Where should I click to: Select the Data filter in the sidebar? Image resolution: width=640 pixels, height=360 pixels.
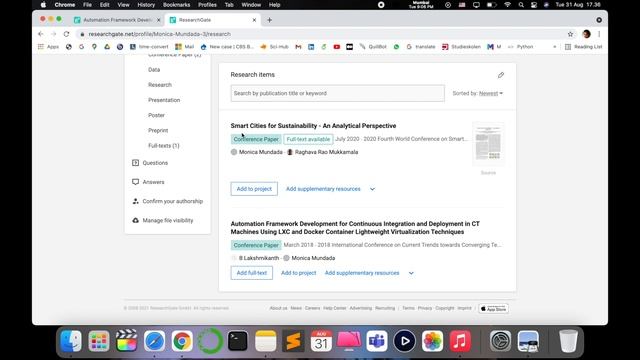point(154,70)
